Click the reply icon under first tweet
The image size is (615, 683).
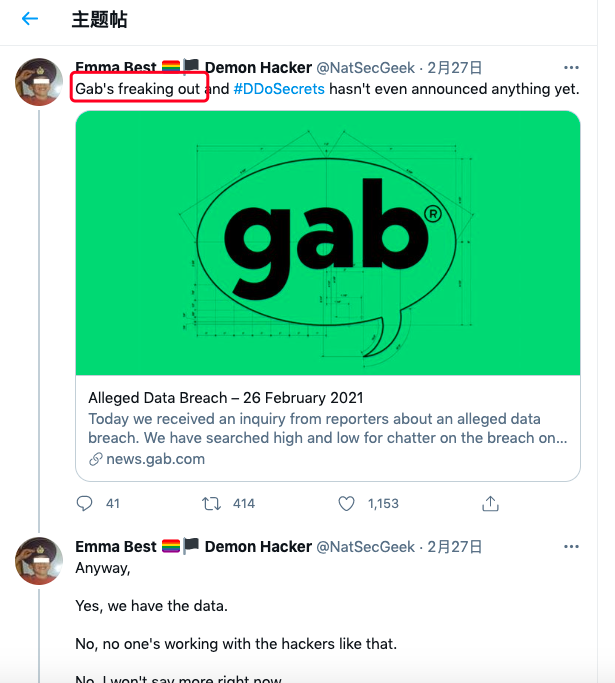click(x=84, y=503)
